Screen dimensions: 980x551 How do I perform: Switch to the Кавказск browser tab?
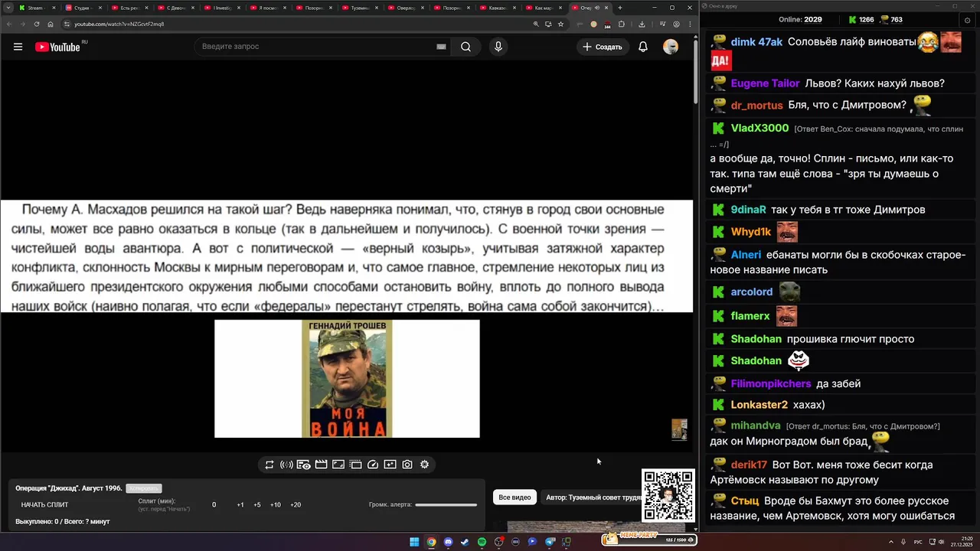498,8
